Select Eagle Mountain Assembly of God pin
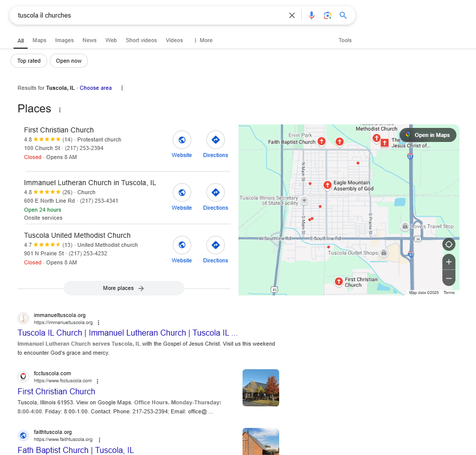 tap(327, 185)
